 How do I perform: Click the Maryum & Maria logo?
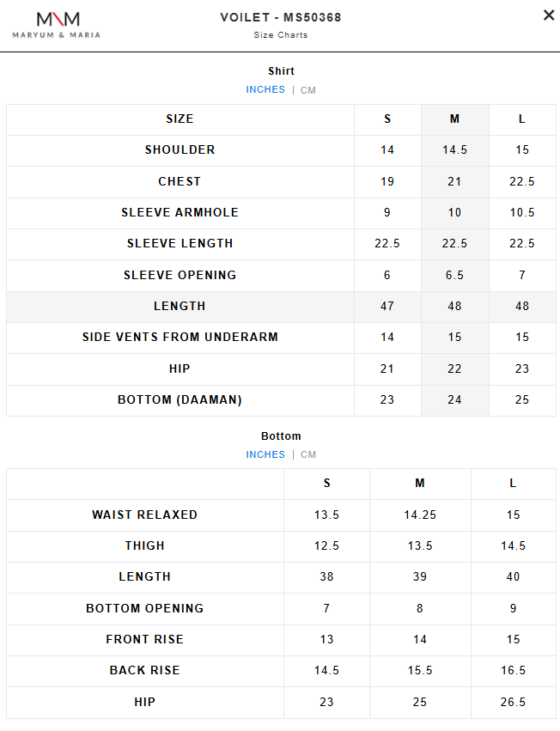57,24
